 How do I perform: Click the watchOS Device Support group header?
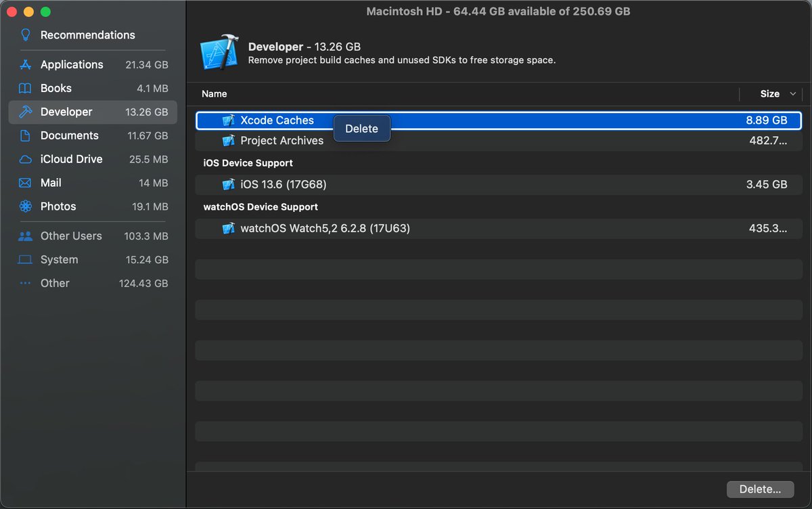click(261, 207)
